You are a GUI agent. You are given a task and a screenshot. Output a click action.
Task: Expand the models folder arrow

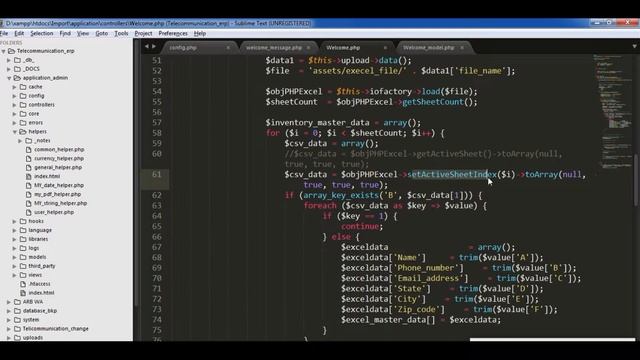pyautogui.click(x=15, y=257)
